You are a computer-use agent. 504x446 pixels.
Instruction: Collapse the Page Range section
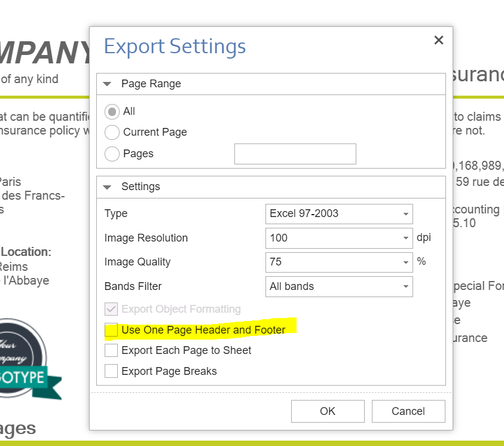pyautogui.click(x=107, y=84)
